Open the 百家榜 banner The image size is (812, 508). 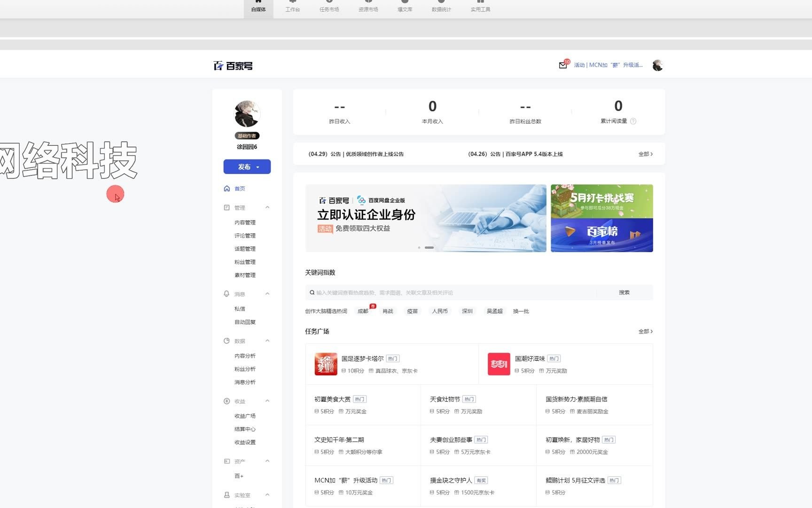pos(602,235)
